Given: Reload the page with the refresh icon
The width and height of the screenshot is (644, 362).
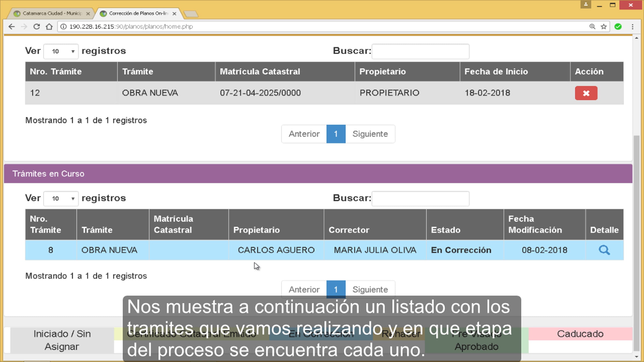Looking at the screenshot, I should pos(36,27).
